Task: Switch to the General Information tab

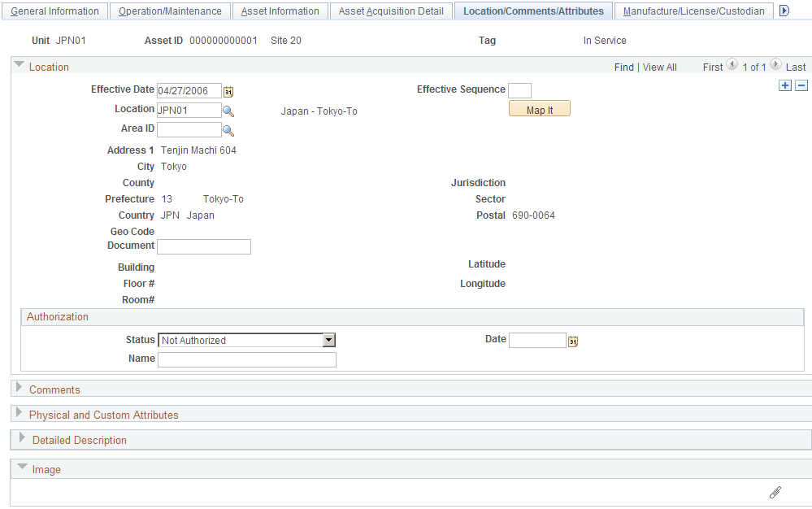Action: tap(55, 11)
